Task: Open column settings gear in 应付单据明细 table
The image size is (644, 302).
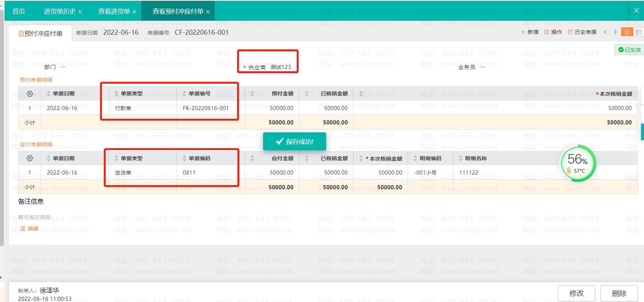Action: (x=30, y=158)
